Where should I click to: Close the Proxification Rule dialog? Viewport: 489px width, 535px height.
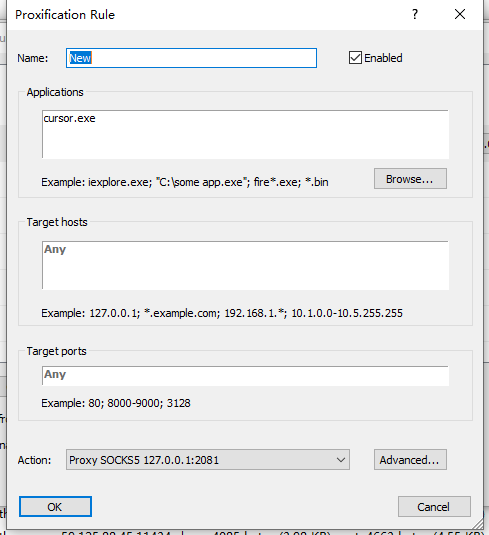pyautogui.click(x=460, y=14)
